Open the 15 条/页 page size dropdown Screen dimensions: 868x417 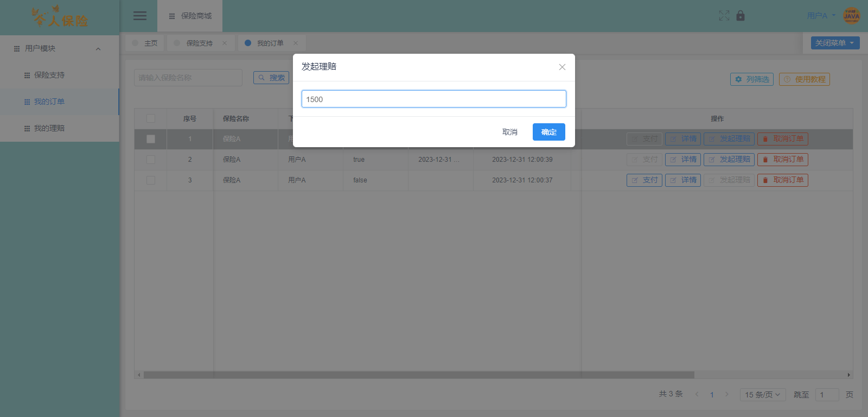(763, 395)
